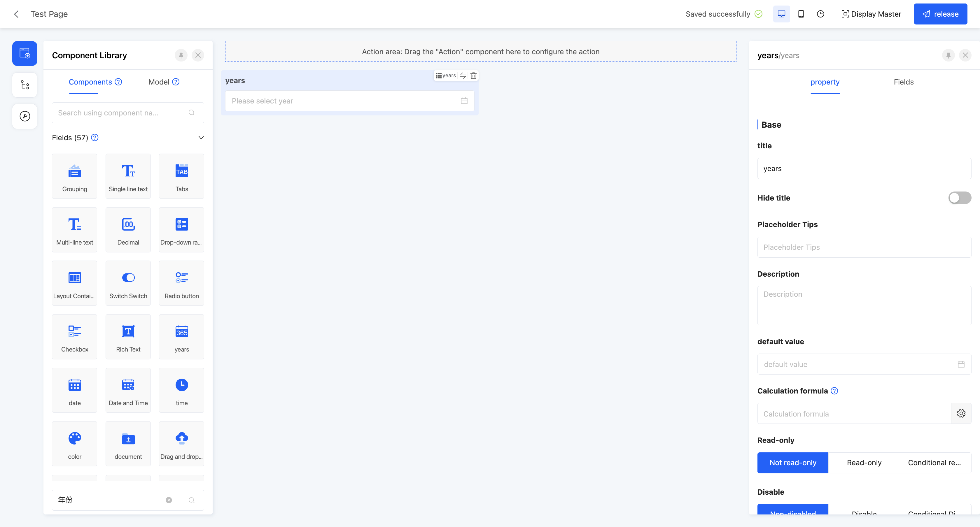This screenshot has height=527, width=980.
Task: Click Display Master button
Action: click(x=871, y=14)
